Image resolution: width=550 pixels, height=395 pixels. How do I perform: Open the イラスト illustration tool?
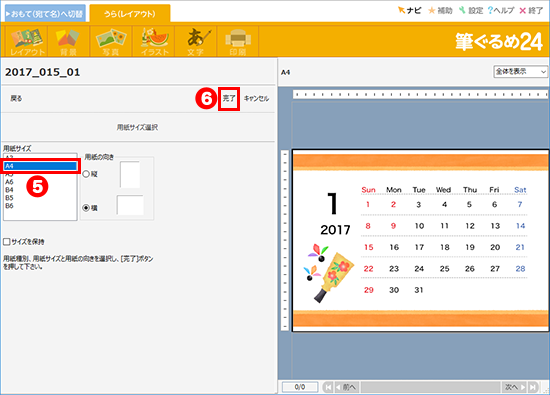point(155,41)
